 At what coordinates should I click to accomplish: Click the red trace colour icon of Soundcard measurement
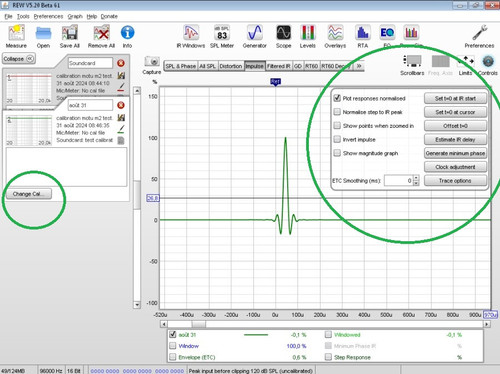(121, 87)
